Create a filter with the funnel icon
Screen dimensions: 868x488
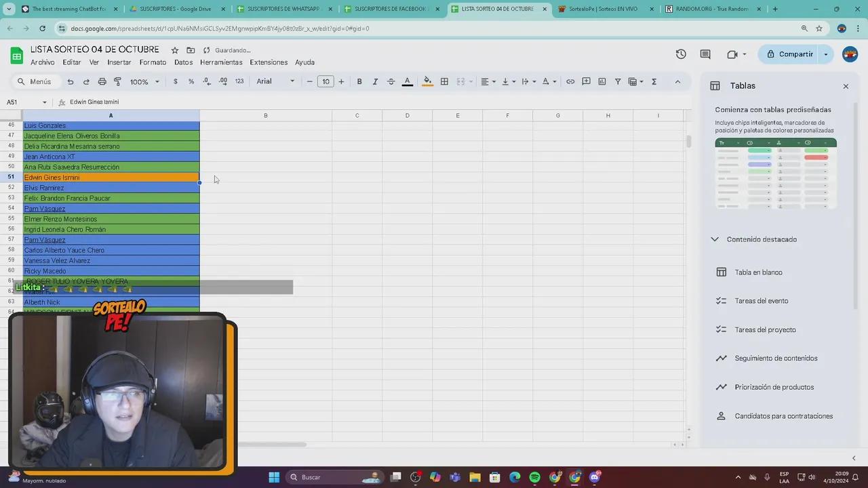click(x=618, y=81)
